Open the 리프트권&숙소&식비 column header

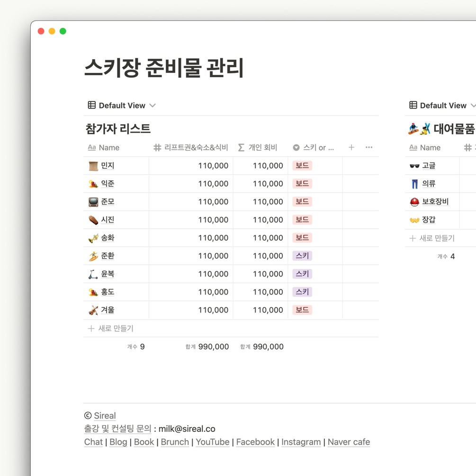point(191,147)
